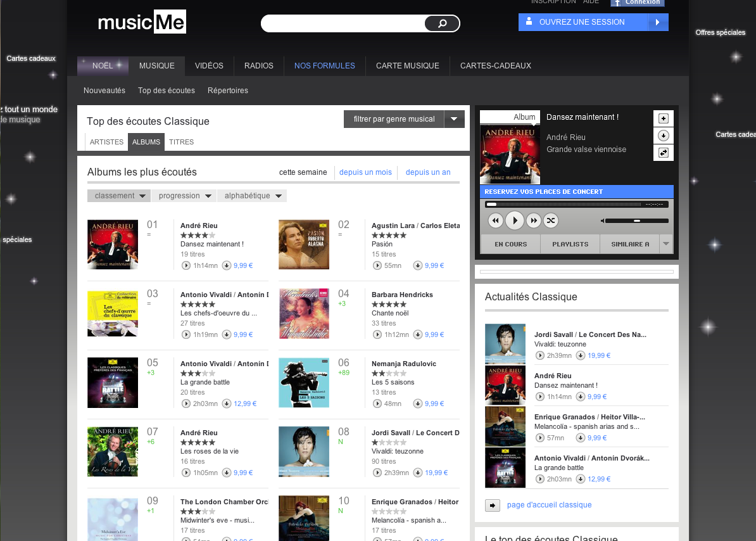This screenshot has height=541, width=756.
Task: Go to the MUSIQUE section
Action: 156,66
